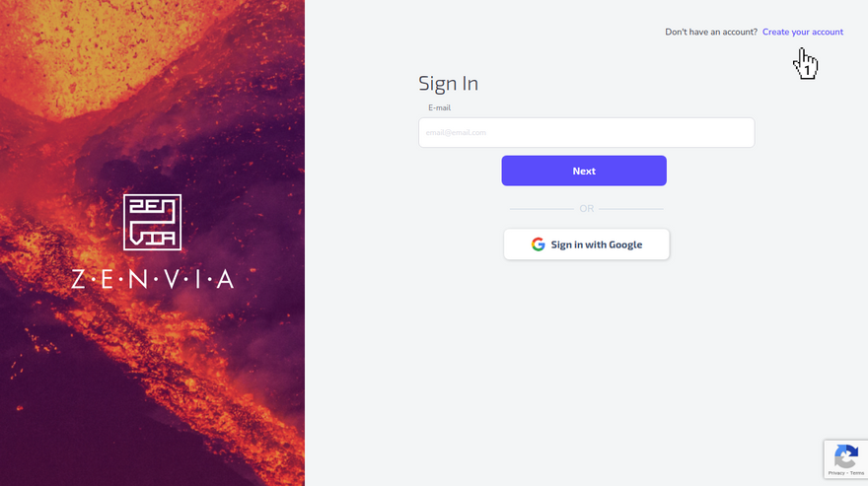The width and height of the screenshot is (868, 486).
Task: Click the white reCAPTCHA badge box
Action: click(846, 458)
